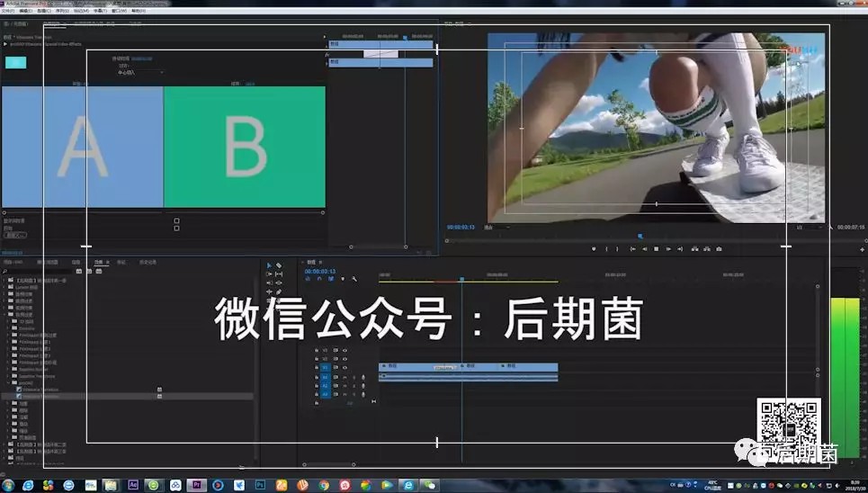Switch to the Effects panel tab
The height and width of the screenshot is (493, 868).
tap(100, 262)
